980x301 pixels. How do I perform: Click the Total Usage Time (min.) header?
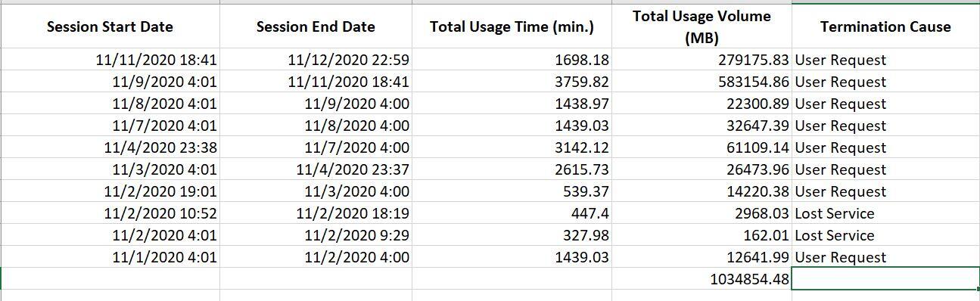pyautogui.click(x=512, y=26)
